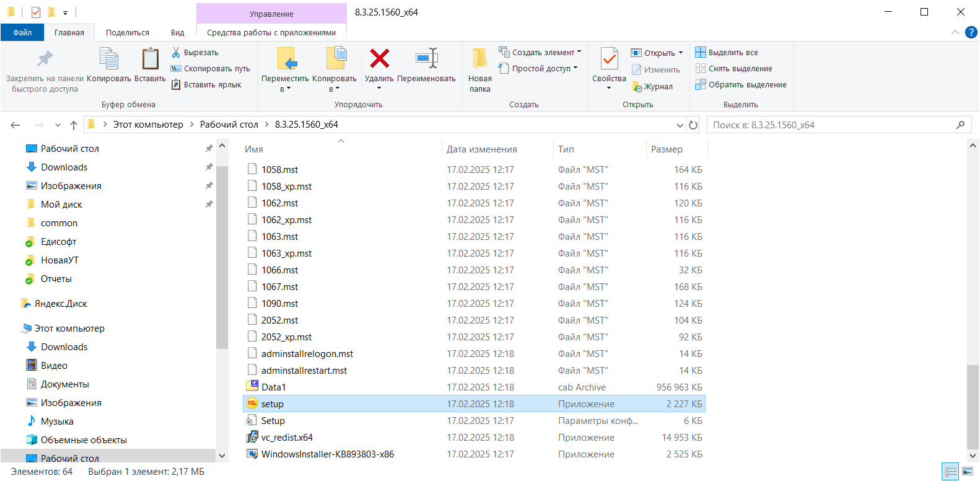Invert selection (Обратить выделение)
Viewport: 980px width, 481px height.
[x=741, y=85]
